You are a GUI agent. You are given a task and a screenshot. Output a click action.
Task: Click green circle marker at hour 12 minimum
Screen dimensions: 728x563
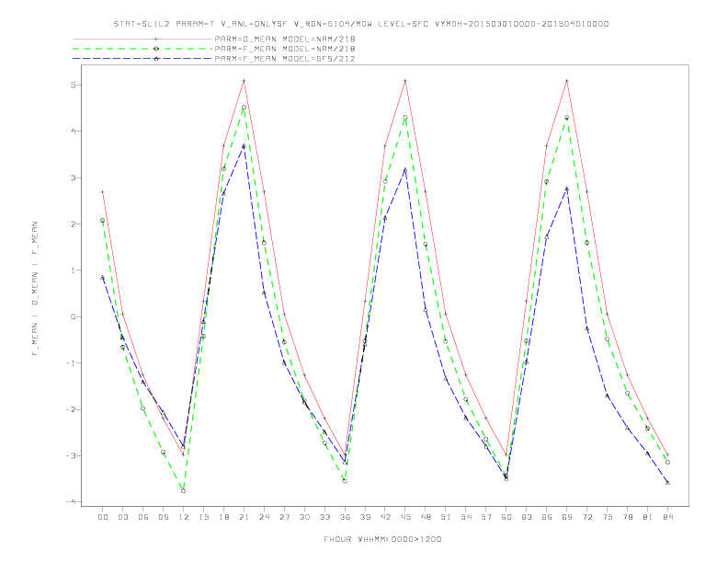tap(184, 491)
